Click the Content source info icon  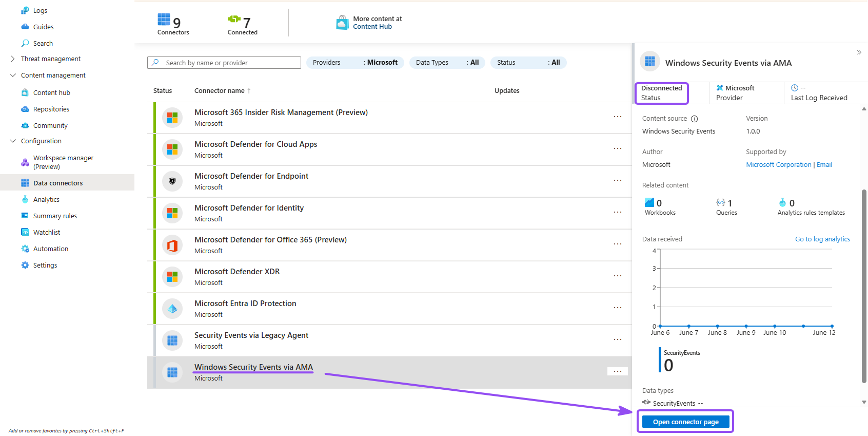(694, 119)
